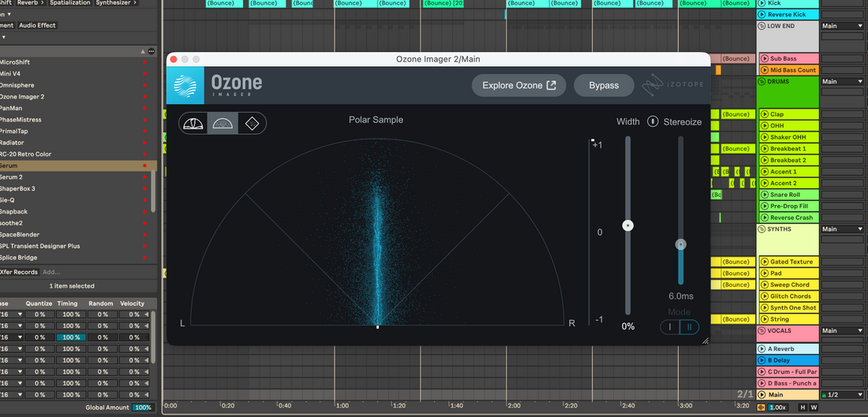The height and width of the screenshot is (417, 868).
Task: Click the Main track launch button
Action: pyautogui.click(x=761, y=395)
